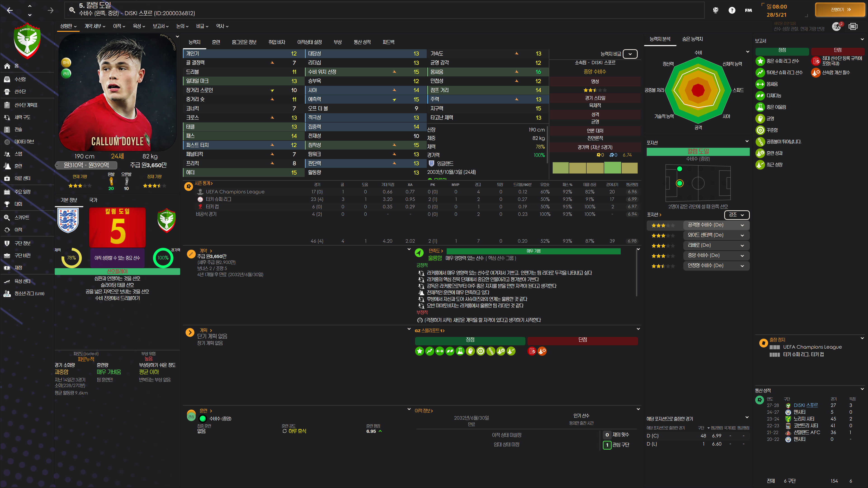Image resolution: width=868 pixels, height=488 pixels.
Task: Click the back arrow navigation icon
Action: 10,10
